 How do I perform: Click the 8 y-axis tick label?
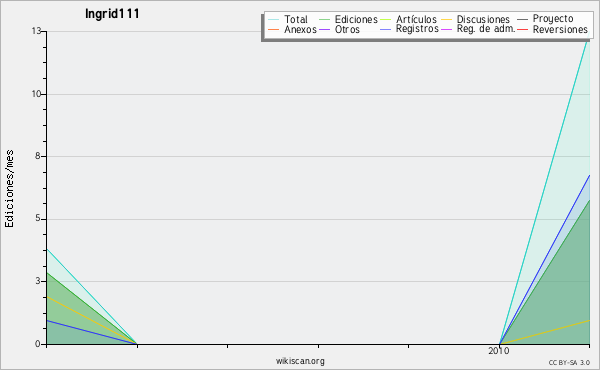click(38, 156)
